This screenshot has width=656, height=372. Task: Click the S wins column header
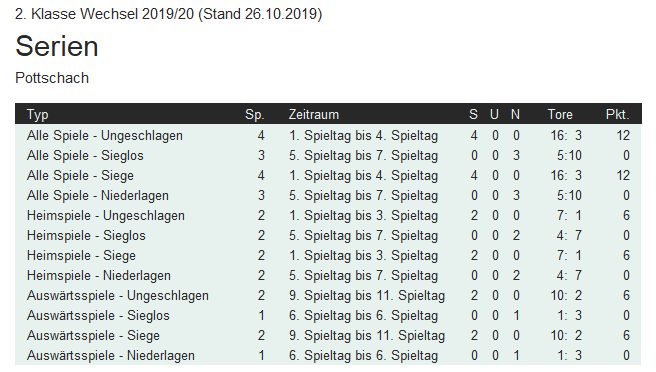[x=474, y=114]
